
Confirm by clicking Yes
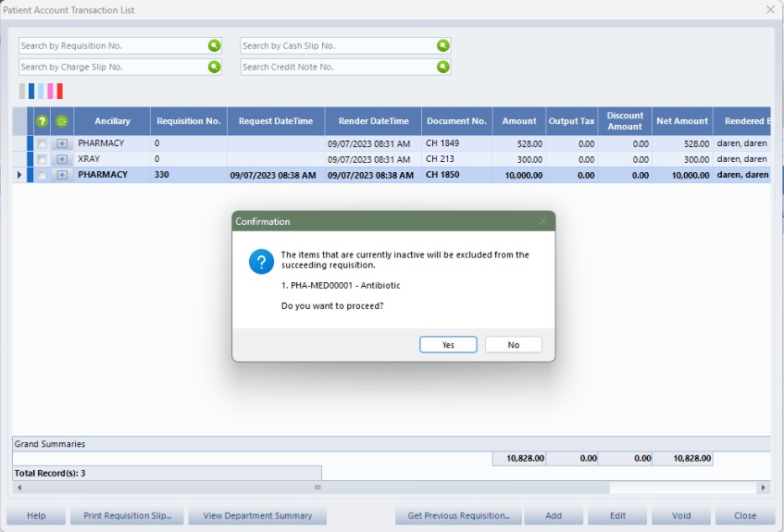tap(448, 345)
